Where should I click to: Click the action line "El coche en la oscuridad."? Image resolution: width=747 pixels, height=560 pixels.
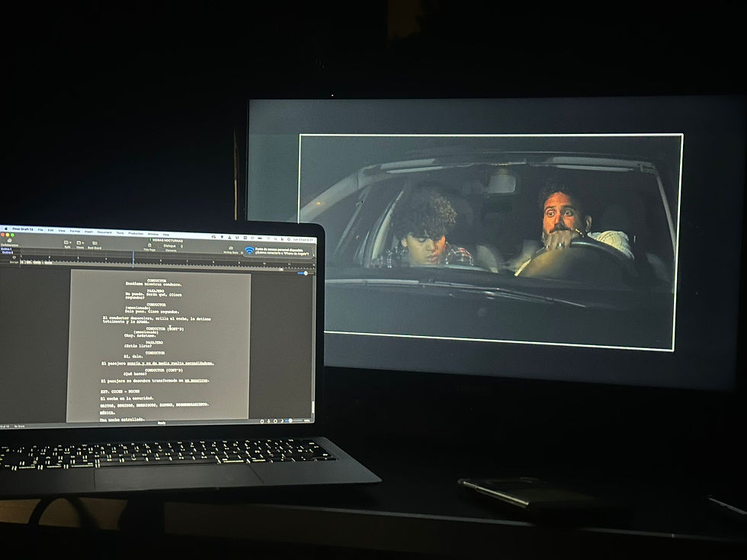point(127,398)
